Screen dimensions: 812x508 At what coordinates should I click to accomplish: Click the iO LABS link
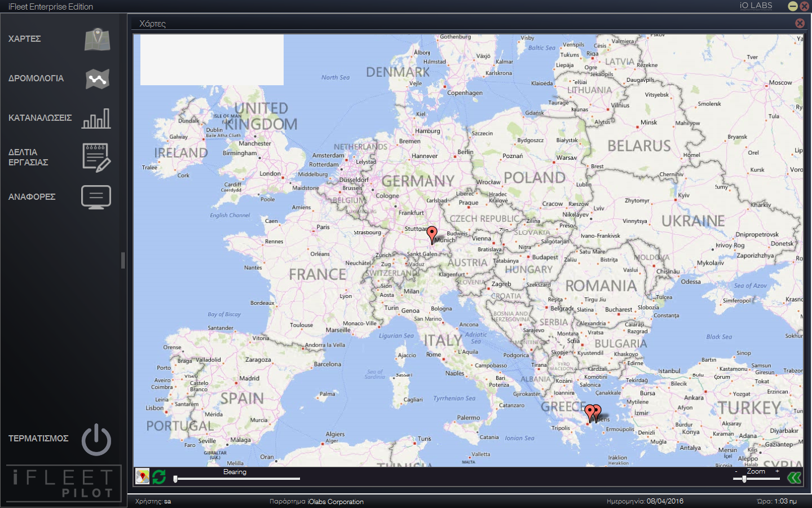point(756,6)
